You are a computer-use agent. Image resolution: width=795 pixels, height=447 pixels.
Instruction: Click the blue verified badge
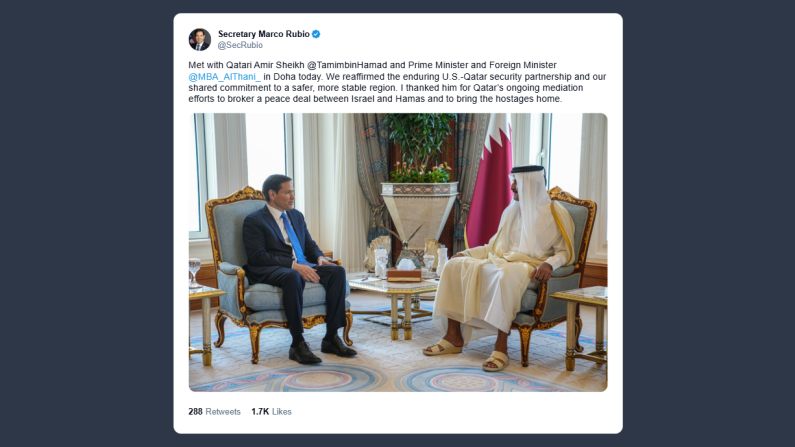(316, 34)
